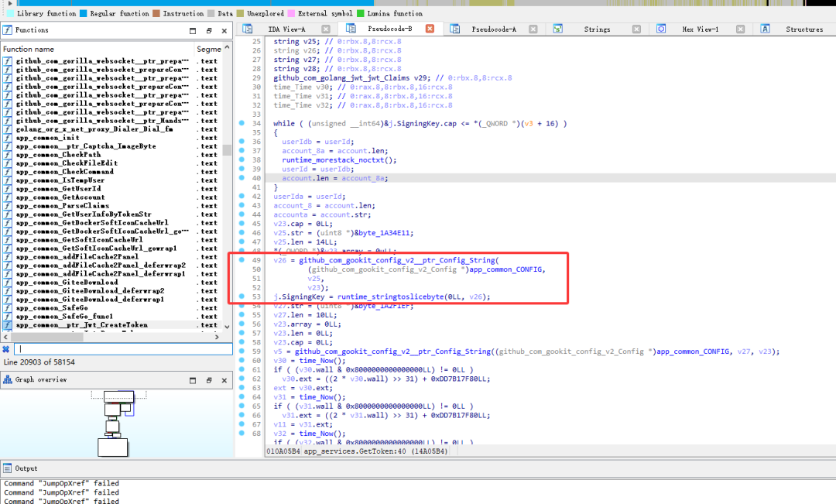Click github_com_gookit_config_v2__ptr_Config_String on line 49
The image size is (836, 504).
397,260
